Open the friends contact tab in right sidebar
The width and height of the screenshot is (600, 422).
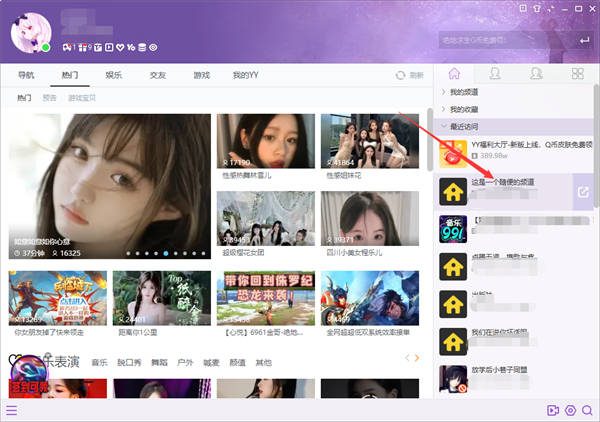pos(495,73)
